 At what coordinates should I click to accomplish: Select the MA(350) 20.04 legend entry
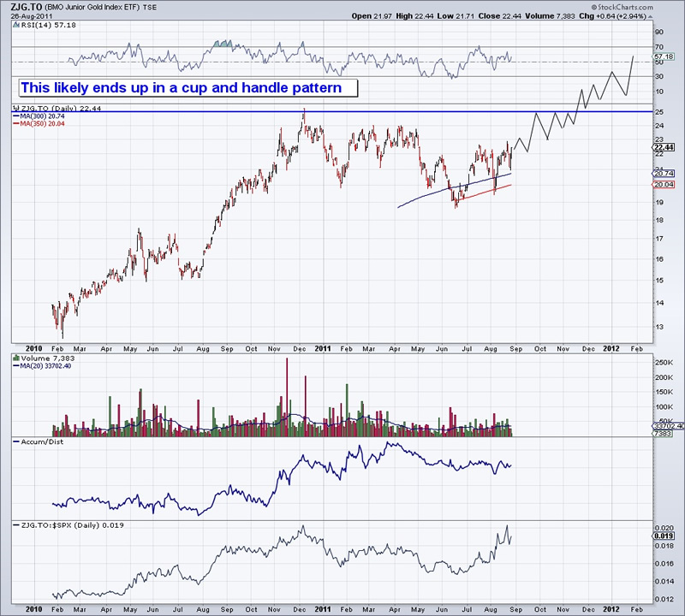(39, 123)
